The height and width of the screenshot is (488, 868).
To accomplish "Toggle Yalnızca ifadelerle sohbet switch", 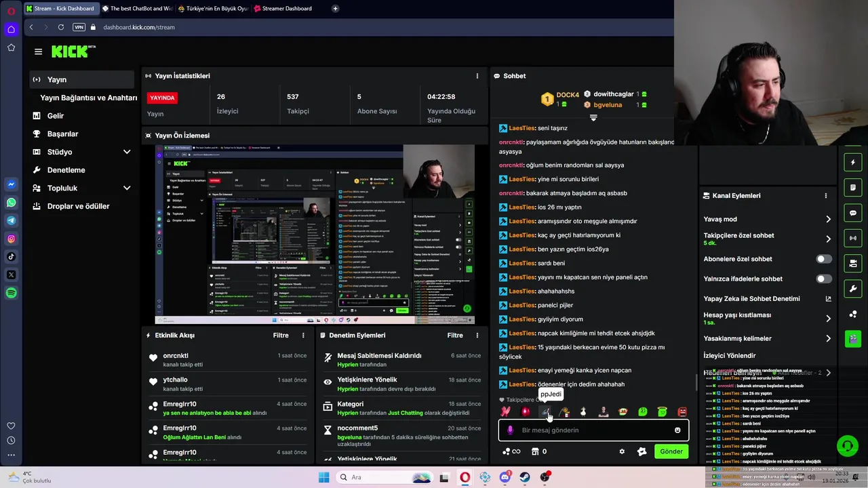I will (824, 279).
